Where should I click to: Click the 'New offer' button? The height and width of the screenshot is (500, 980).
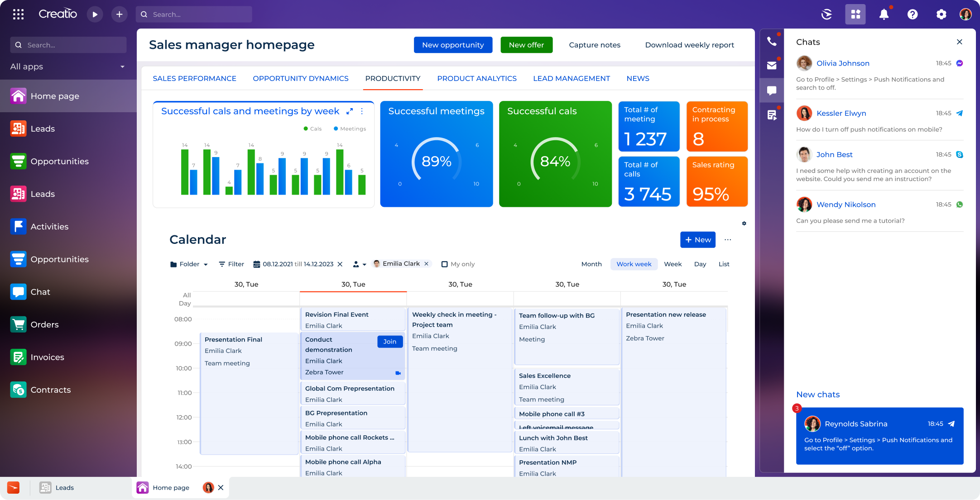tap(526, 45)
